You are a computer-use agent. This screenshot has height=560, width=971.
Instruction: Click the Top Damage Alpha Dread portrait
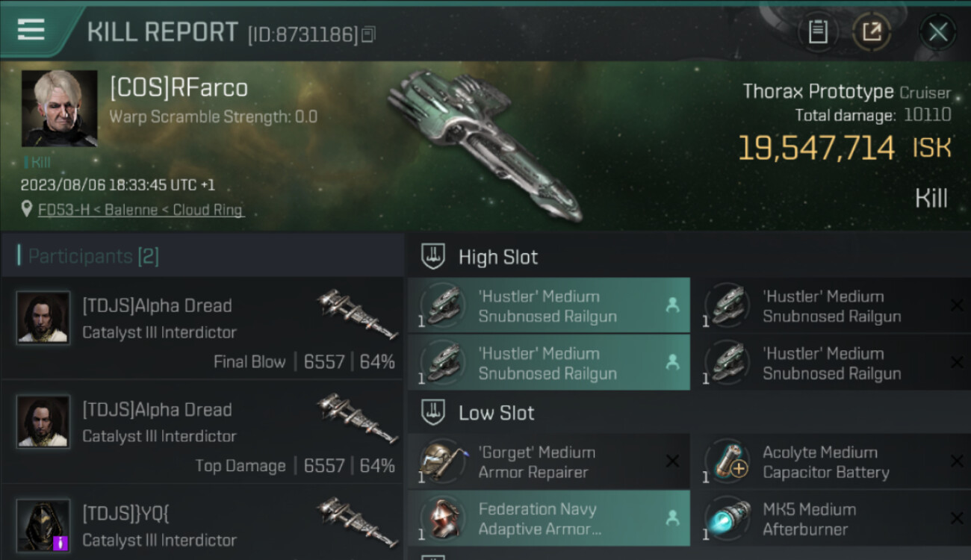coord(43,421)
